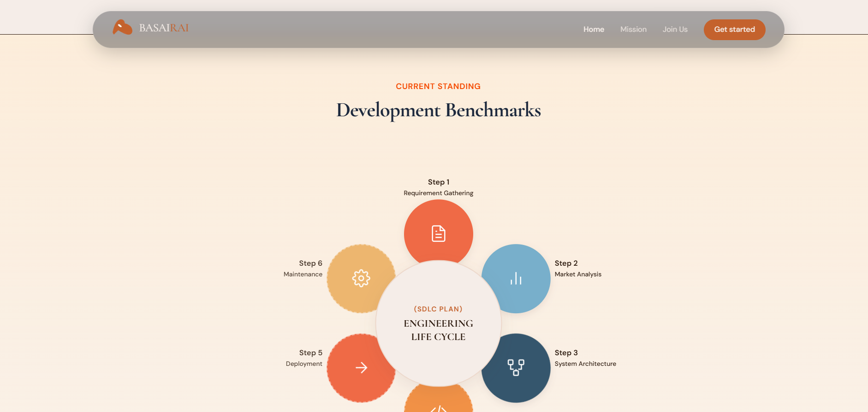Click the Step 1 label
The image size is (868, 412).
[439, 182]
